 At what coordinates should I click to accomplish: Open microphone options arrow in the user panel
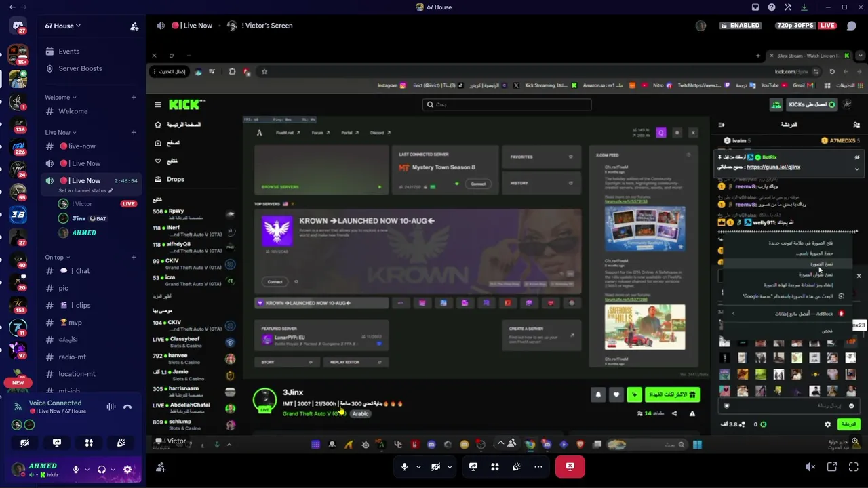[x=87, y=470]
